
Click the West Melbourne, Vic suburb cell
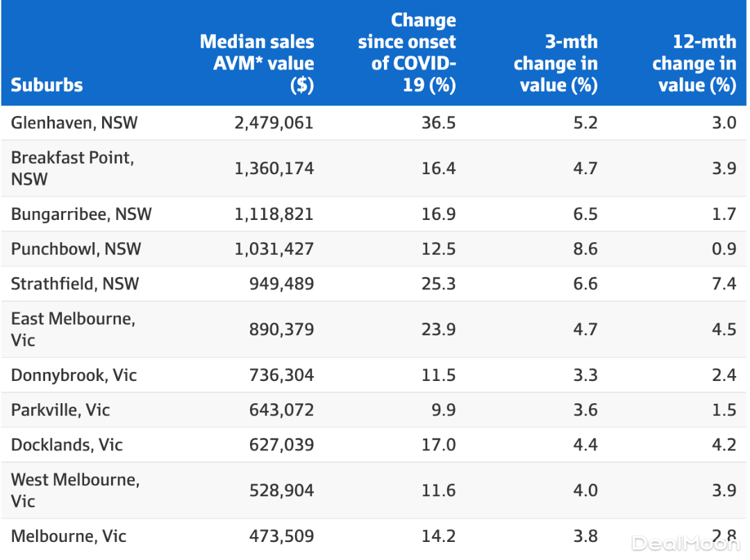point(75,490)
